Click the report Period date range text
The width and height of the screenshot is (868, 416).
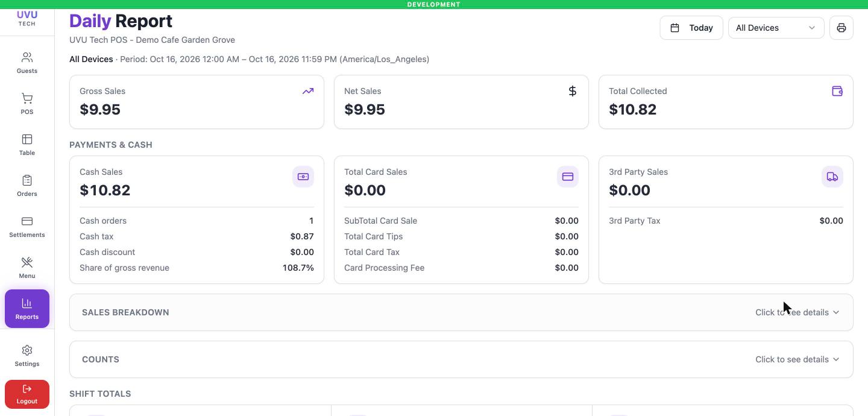tap(275, 59)
